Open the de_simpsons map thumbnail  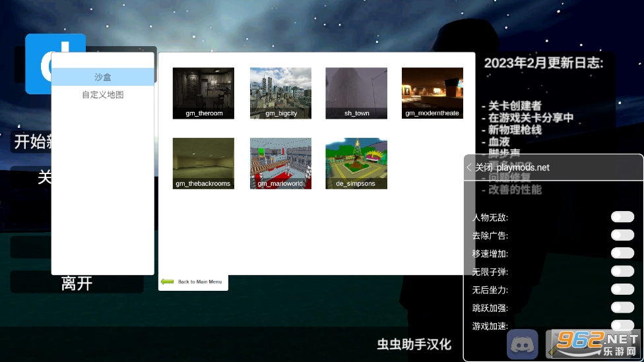coord(356,164)
